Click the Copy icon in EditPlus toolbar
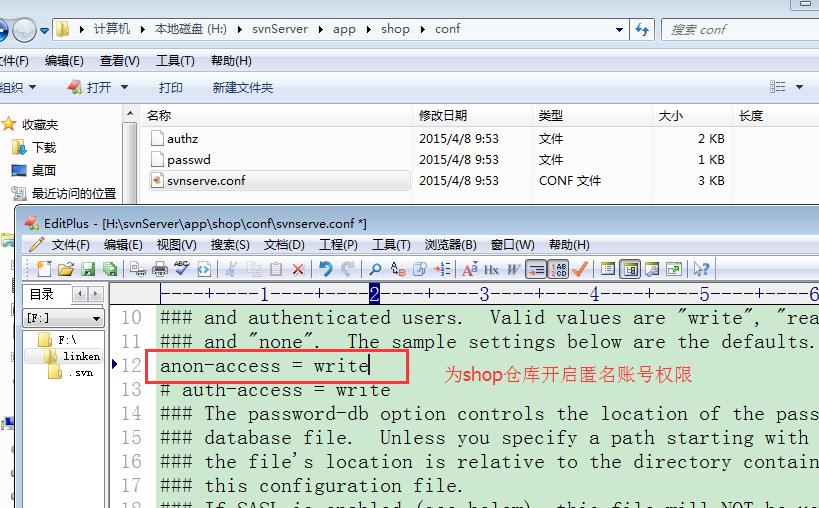The width and height of the screenshot is (819, 508). (x=254, y=269)
